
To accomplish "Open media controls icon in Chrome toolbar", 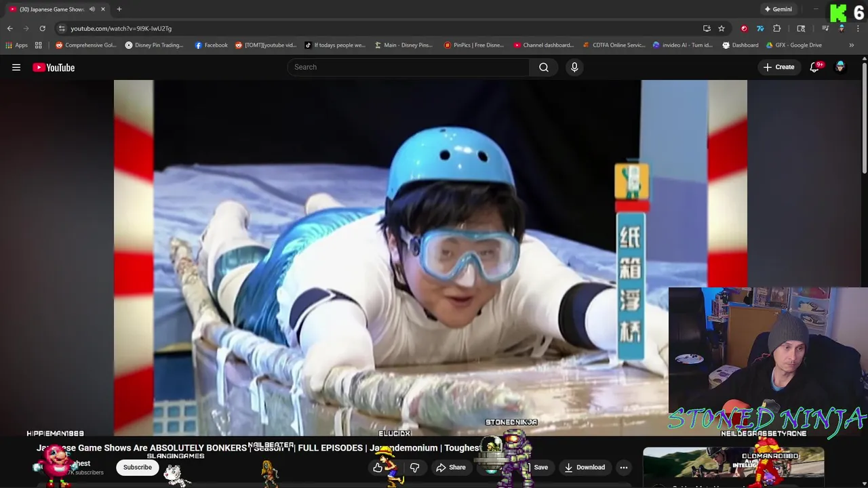I will point(825,28).
